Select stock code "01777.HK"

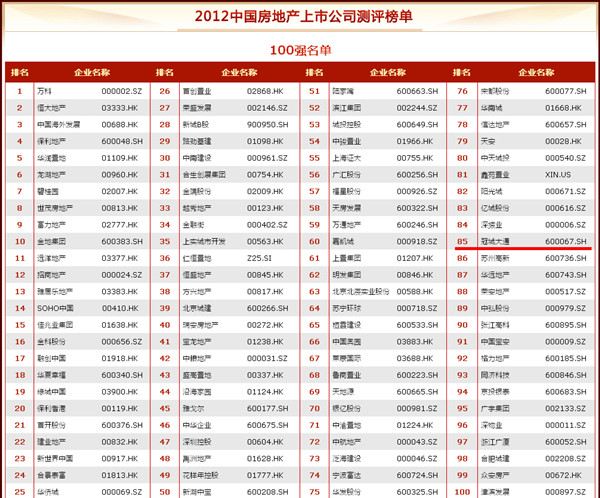point(265,475)
